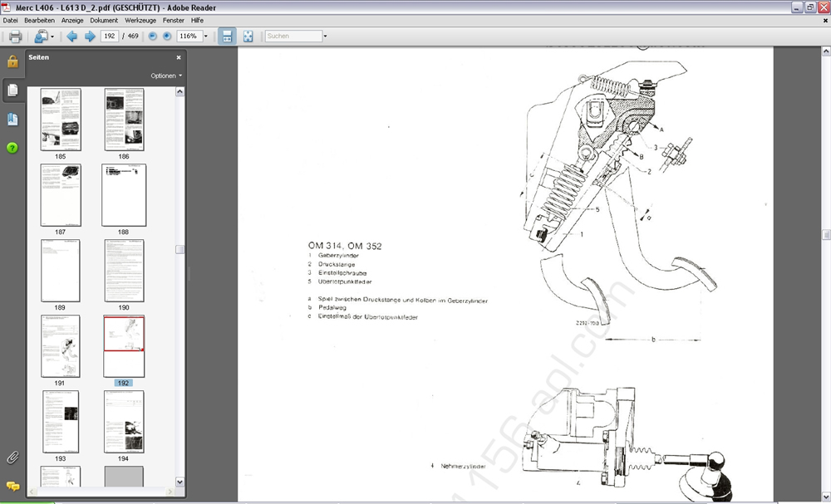
Task: Toggle the Pages panel sidebar icon
Action: (x=12, y=91)
